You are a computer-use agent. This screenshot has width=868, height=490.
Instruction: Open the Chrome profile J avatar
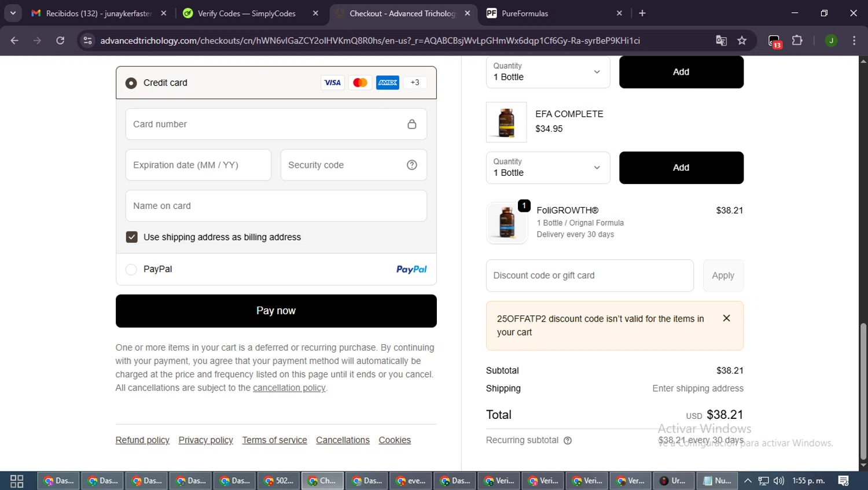click(831, 40)
